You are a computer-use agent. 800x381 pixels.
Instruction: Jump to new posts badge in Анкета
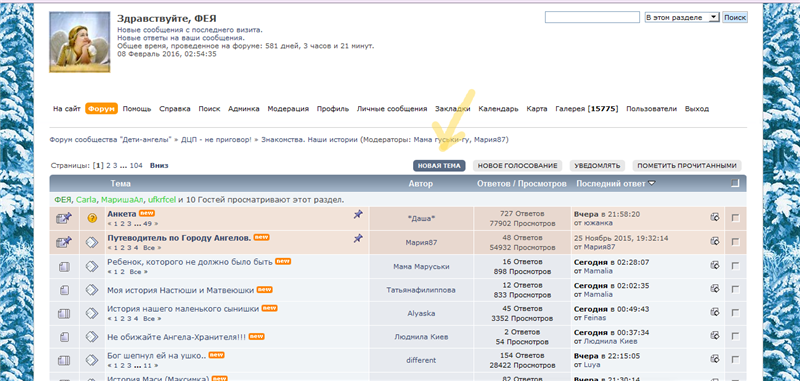[147, 213]
